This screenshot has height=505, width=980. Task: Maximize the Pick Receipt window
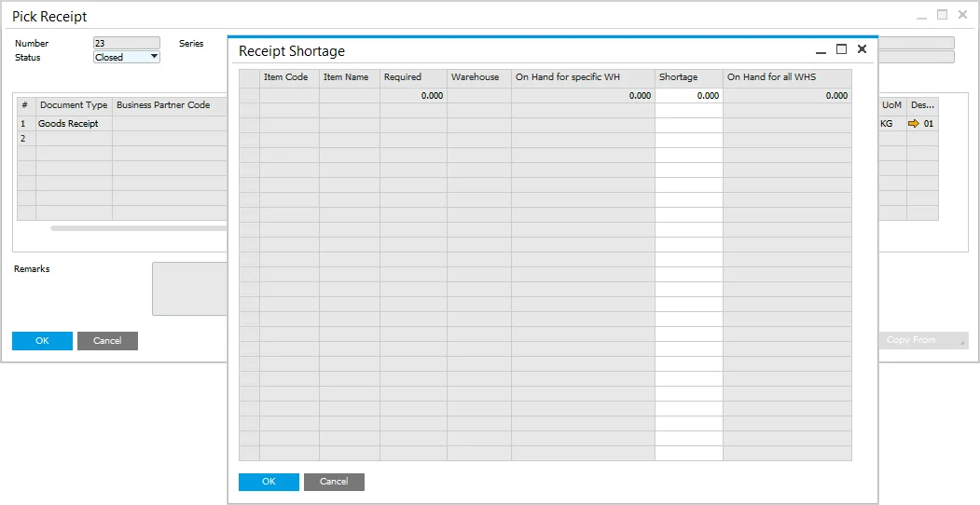(x=942, y=15)
